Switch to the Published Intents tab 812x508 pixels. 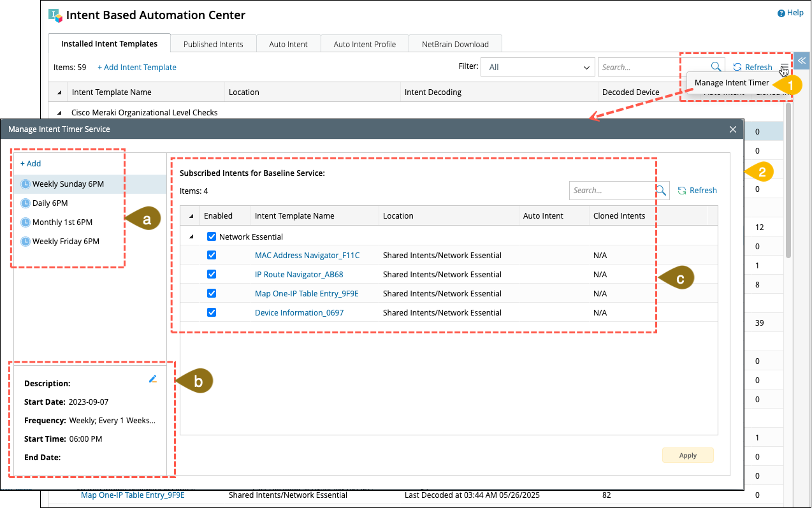(x=213, y=44)
